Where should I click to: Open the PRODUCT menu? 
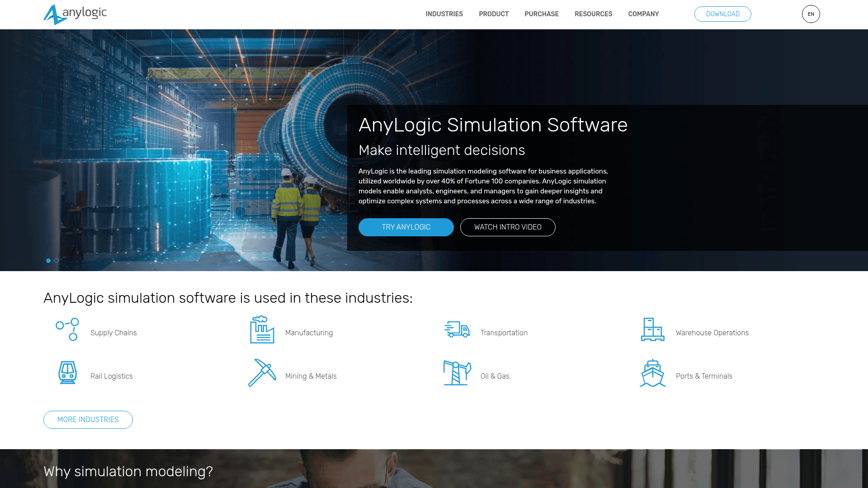click(494, 14)
